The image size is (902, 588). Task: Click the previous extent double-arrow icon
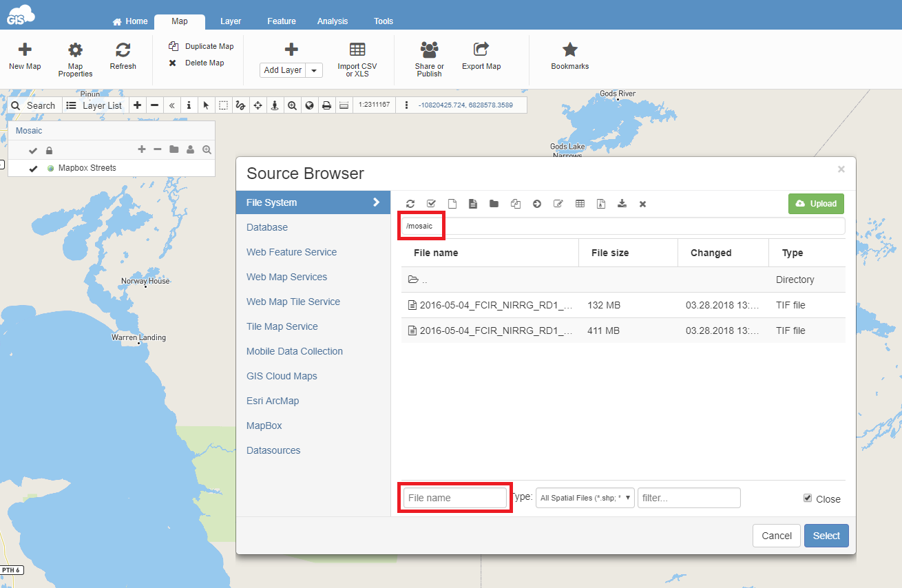coord(172,105)
